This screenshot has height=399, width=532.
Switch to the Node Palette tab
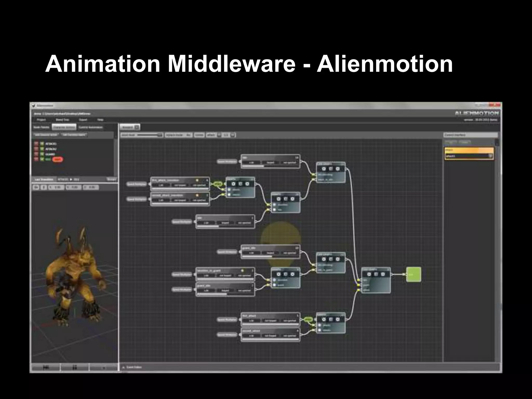tap(42, 127)
